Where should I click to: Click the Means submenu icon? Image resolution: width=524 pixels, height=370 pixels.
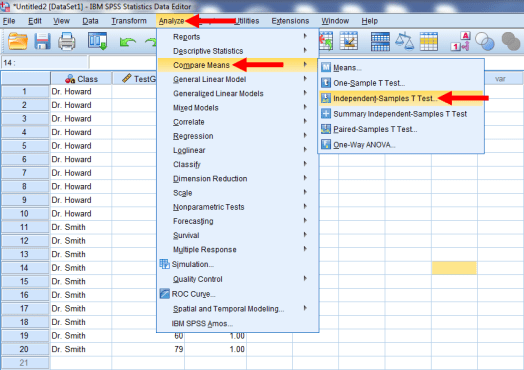pyautogui.click(x=326, y=68)
